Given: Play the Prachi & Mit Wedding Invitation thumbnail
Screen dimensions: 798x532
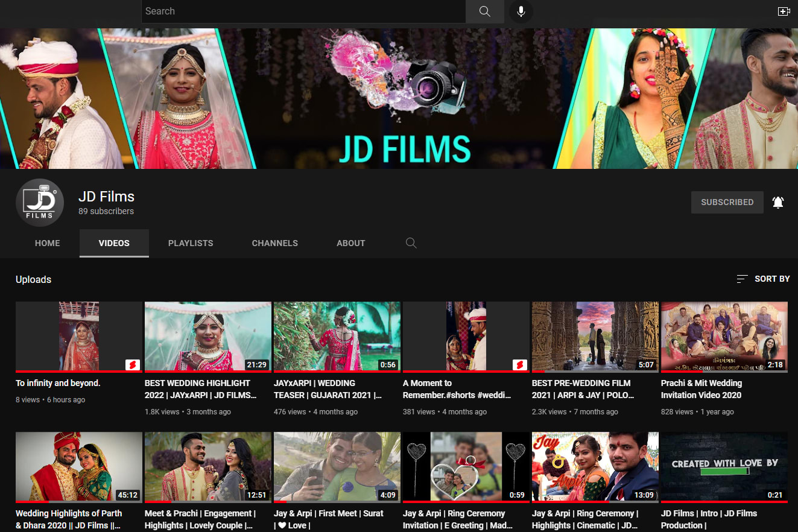Looking at the screenshot, I should 724,337.
